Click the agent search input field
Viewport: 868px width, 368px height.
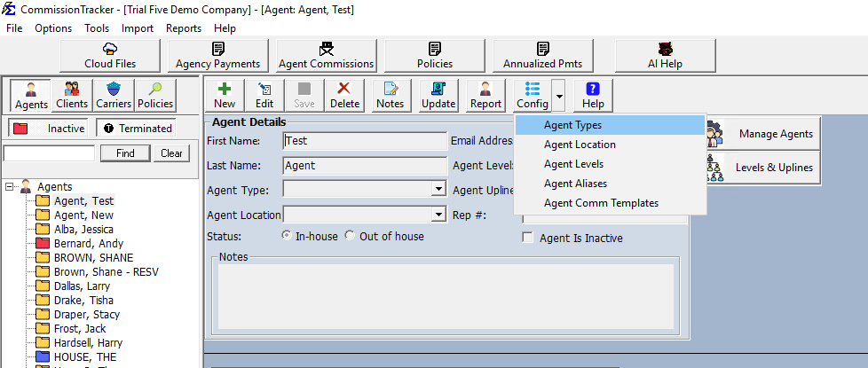[50, 153]
